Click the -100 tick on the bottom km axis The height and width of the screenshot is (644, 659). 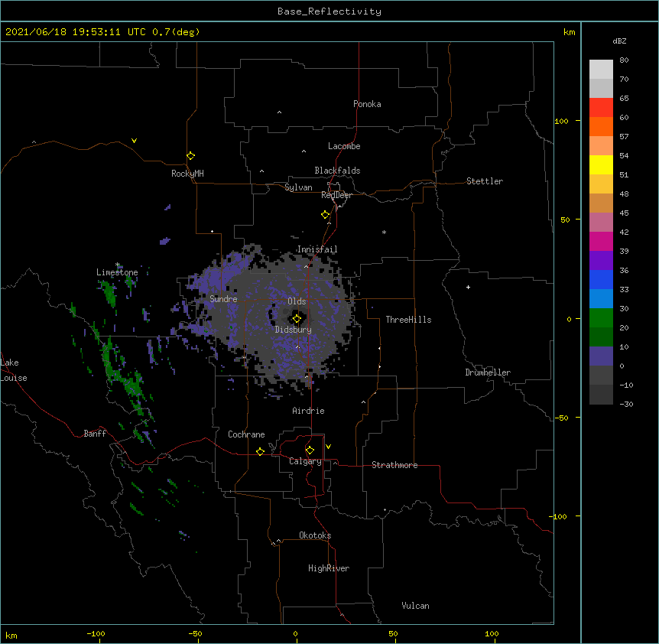click(x=96, y=633)
